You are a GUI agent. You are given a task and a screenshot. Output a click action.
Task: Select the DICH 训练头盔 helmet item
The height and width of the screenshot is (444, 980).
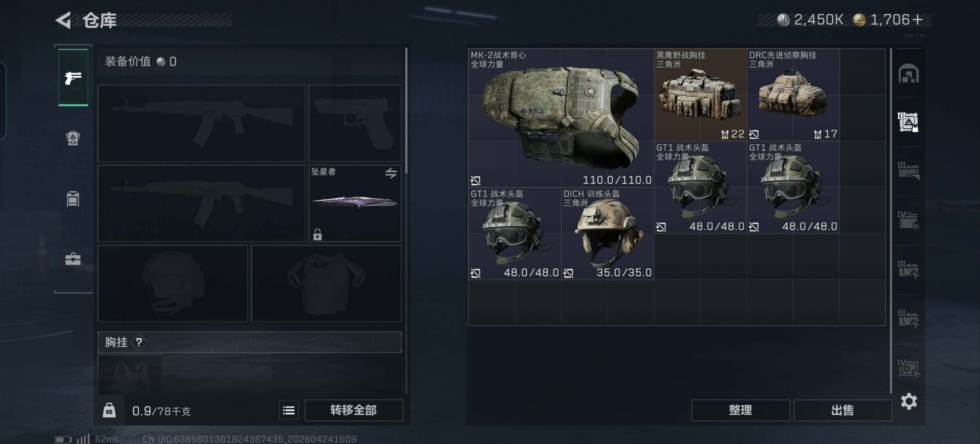tap(608, 234)
